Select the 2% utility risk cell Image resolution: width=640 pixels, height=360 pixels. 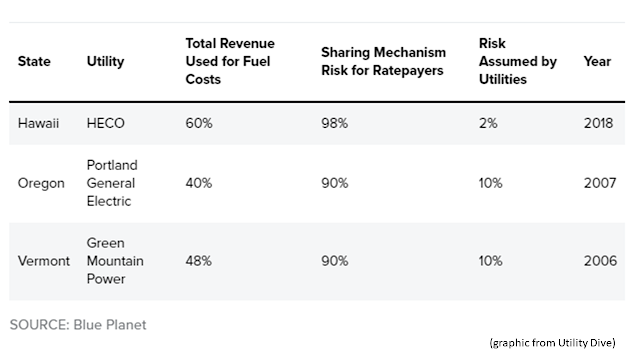(488, 123)
